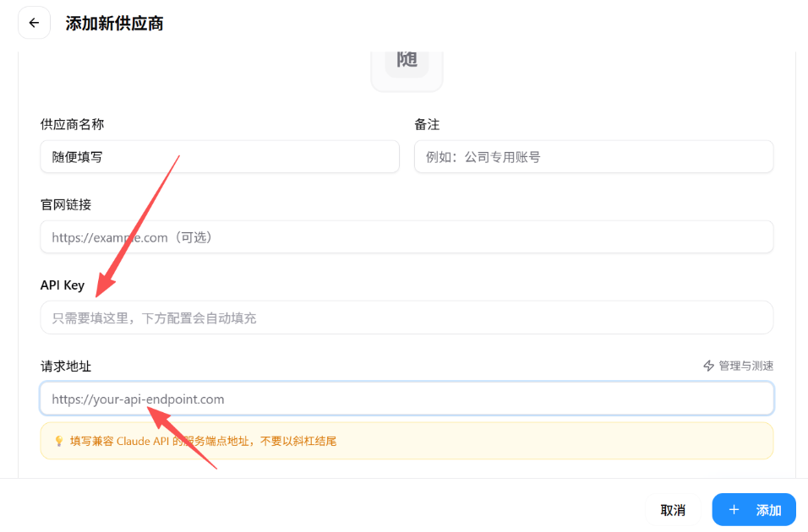Click the lightning bolt speed-test icon
Image resolution: width=808 pixels, height=532 pixels.
pyautogui.click(x=708, y=366)
